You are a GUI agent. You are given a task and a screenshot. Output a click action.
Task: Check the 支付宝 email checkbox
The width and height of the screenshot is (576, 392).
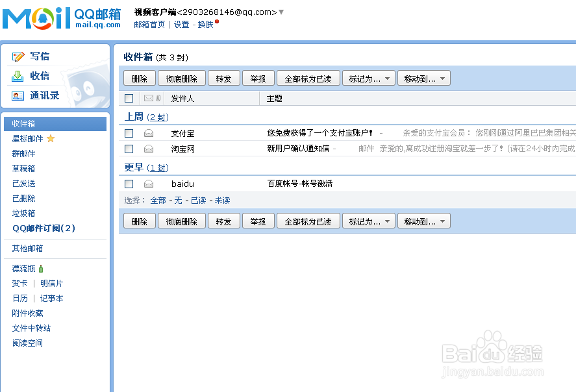pyautogui.click(x=129, y=133)
